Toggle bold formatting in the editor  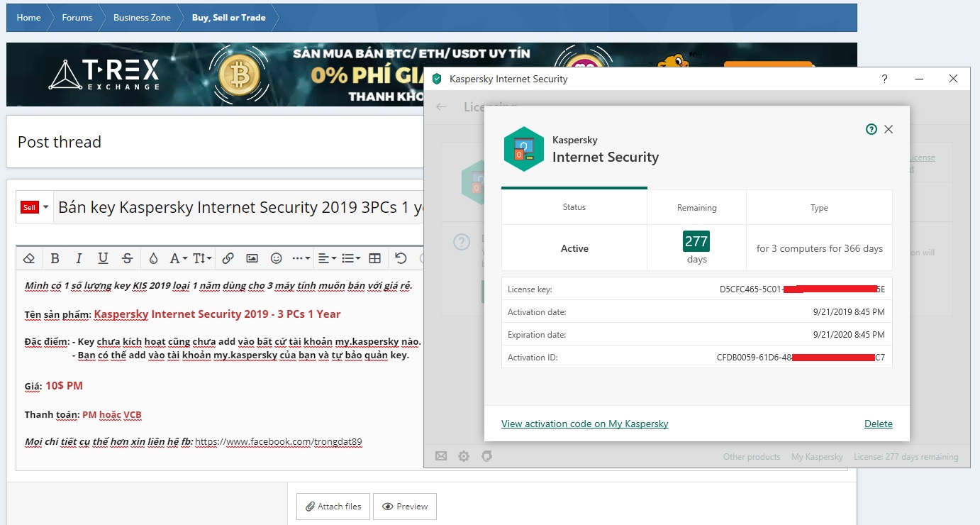(55, 258)
